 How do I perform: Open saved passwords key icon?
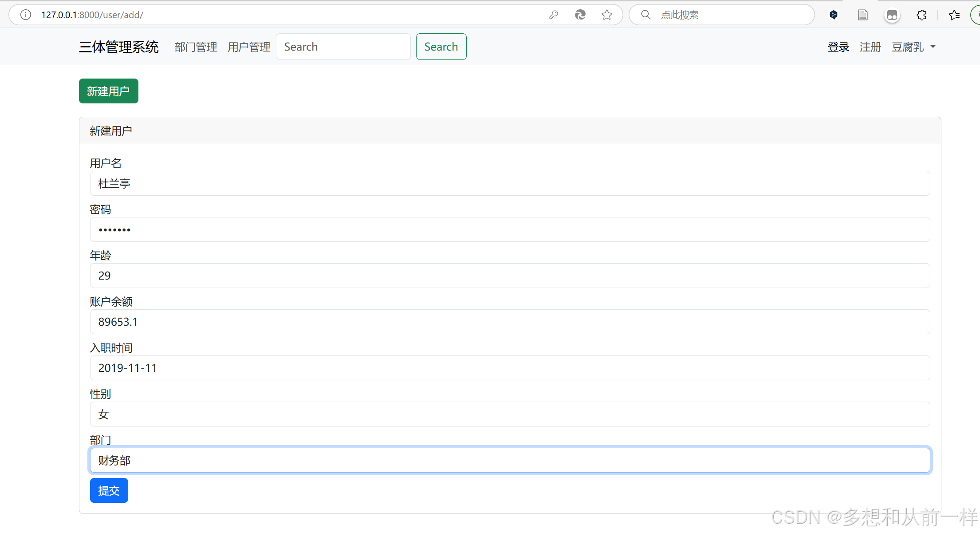pyautogui.click(x=553, y=15)
